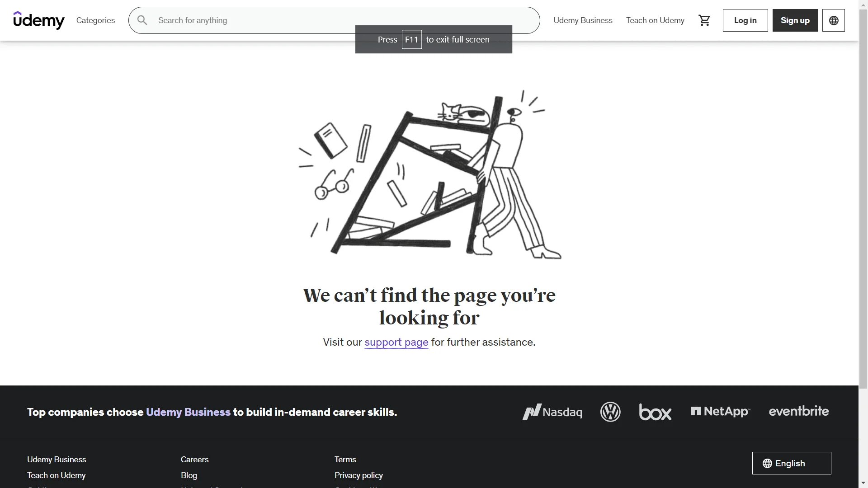Open footer Careers link

coord(194,460)
